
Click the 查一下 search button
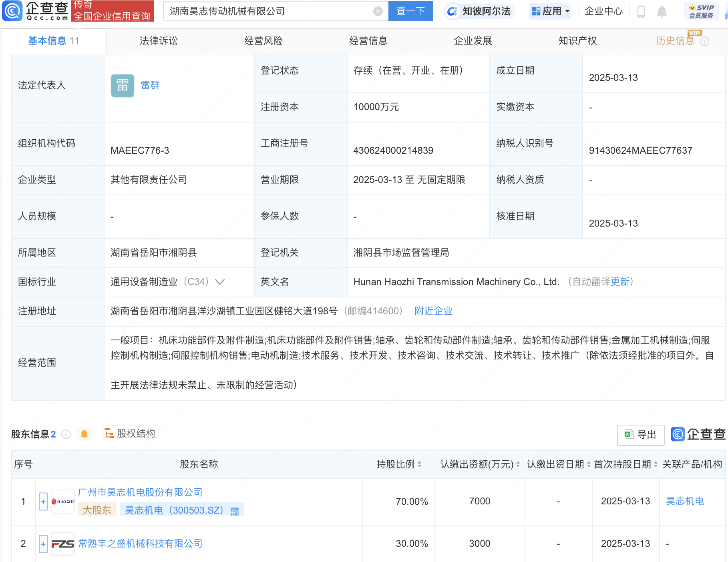click(x=410, y=11)
